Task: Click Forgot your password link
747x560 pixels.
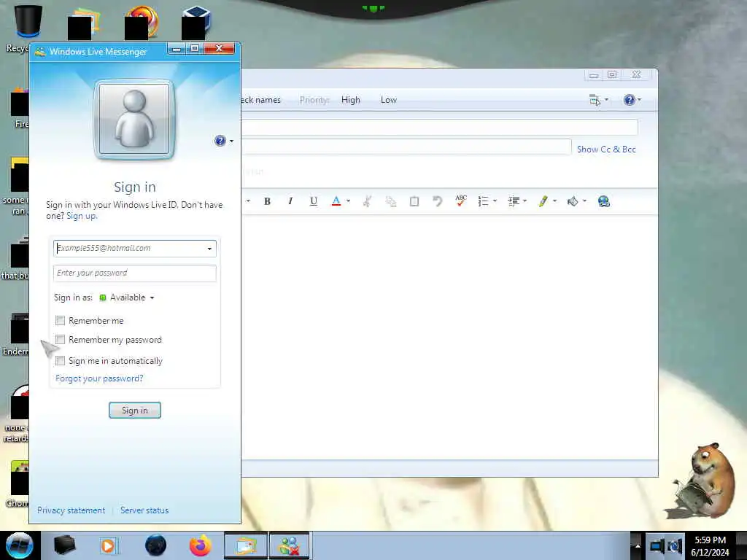Action: (x=99, y=378)
